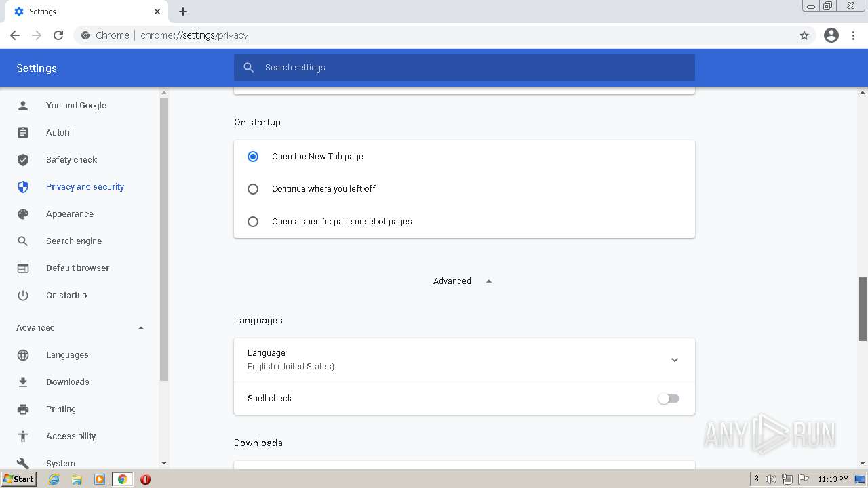868x488 pixels.
Task: Go back with the browser back arrow
Action: click(x=15, y=35)
